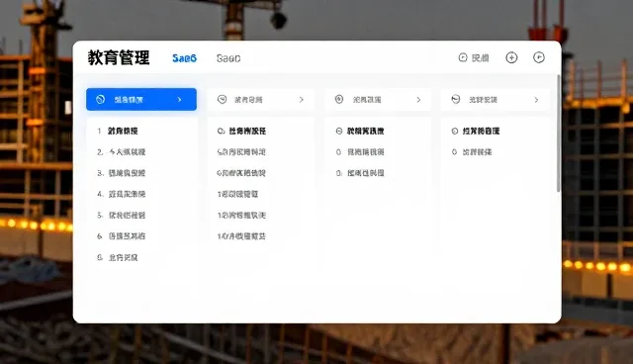Expand the rightmost category header's chevron arrow
Image resolution: width=633 pixels, height=364 pixels.
536,100
